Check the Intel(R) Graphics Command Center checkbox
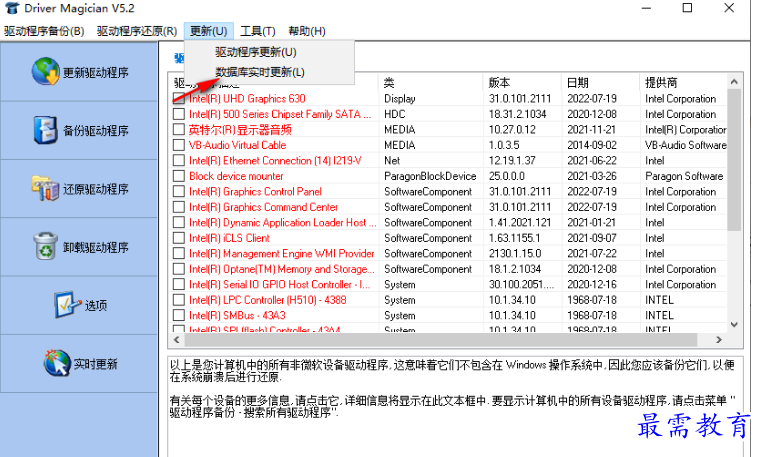 coord(179,207)
